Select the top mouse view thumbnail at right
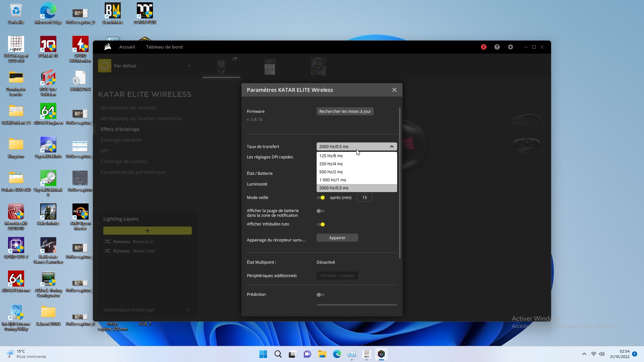The width and height of the screenshot is (644, 362). pos(527,120)
